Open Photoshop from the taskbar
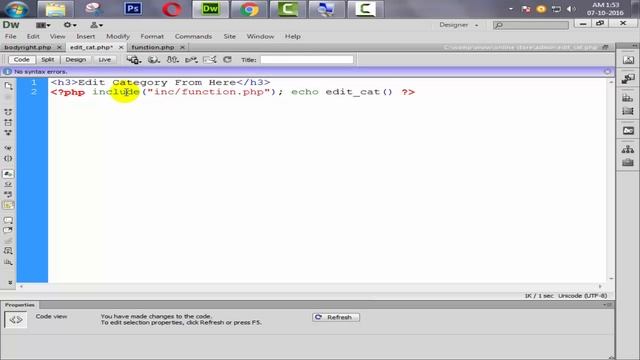Image resolution: width=640 pixels, height=360 pixels. [x=133, y=9]
